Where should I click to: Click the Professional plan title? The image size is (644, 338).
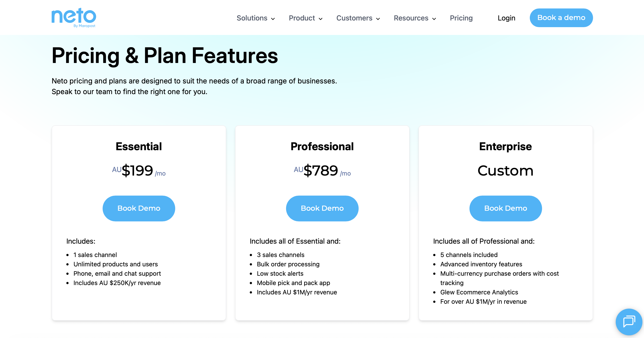(322, 146)
